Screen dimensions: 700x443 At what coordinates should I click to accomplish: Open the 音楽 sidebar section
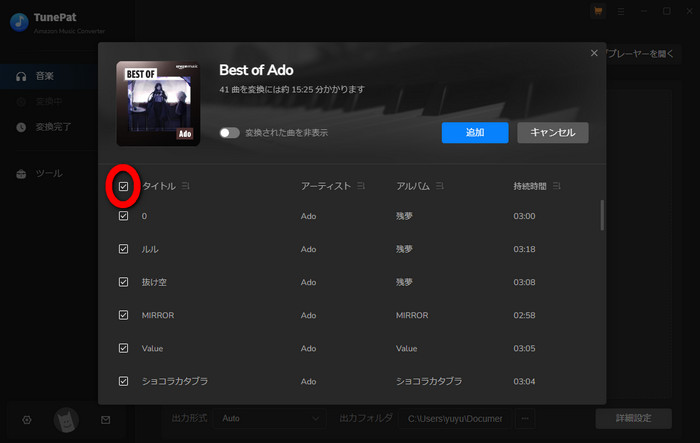[x=49, y=76]
